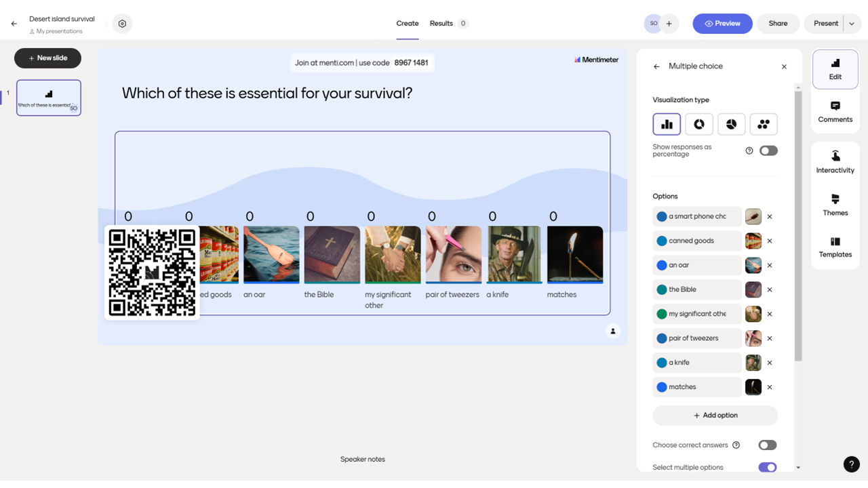Enable Choose correct answers switch

point(767,445)
